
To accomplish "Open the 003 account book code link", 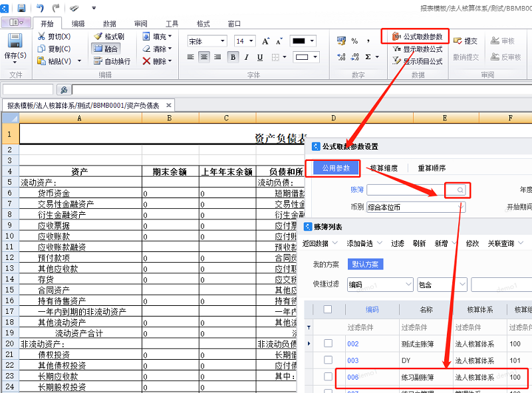I will coord(352,360).
